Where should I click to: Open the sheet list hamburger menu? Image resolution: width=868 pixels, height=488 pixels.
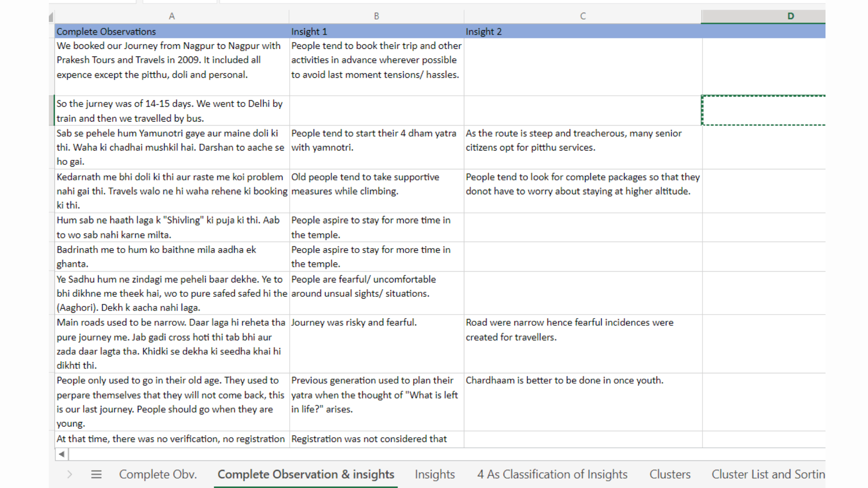point(96,474)
